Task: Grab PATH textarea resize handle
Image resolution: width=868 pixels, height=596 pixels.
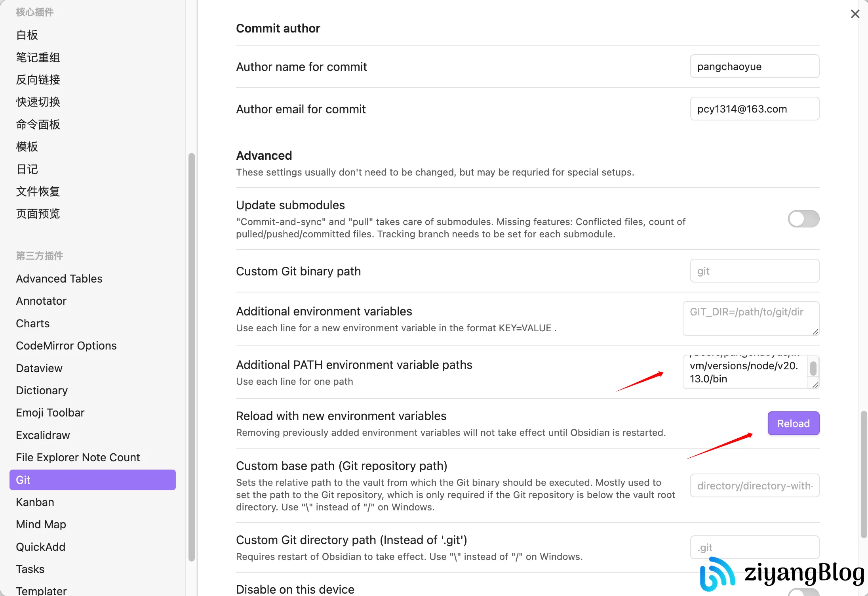Action: click(x=815, y=385)
